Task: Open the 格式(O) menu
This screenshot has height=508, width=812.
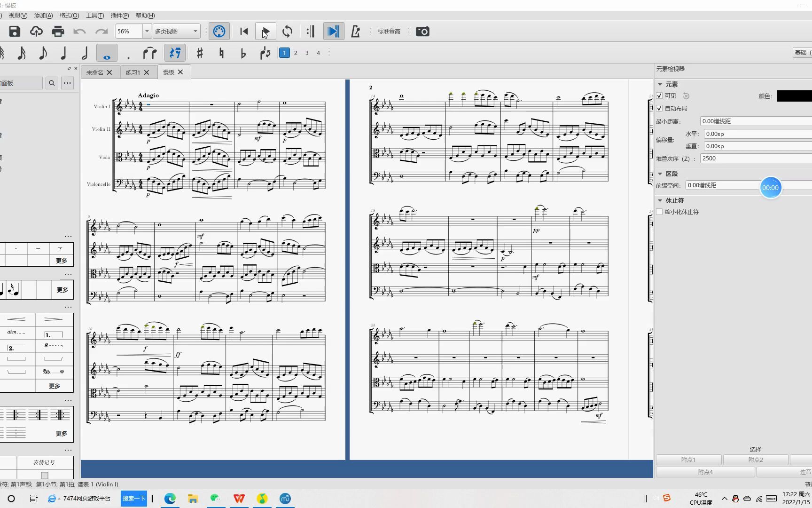Action: [69, 16]
